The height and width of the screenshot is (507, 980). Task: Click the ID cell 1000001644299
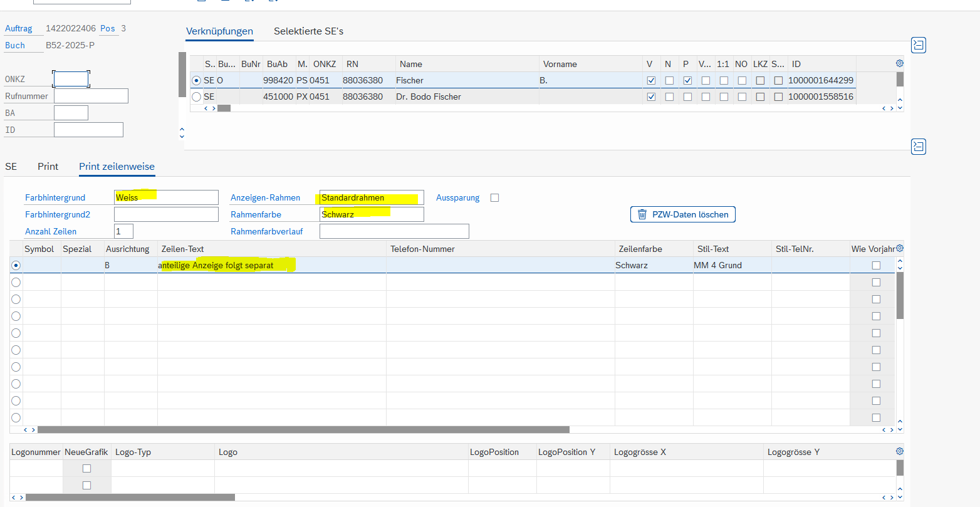[821, 80]
